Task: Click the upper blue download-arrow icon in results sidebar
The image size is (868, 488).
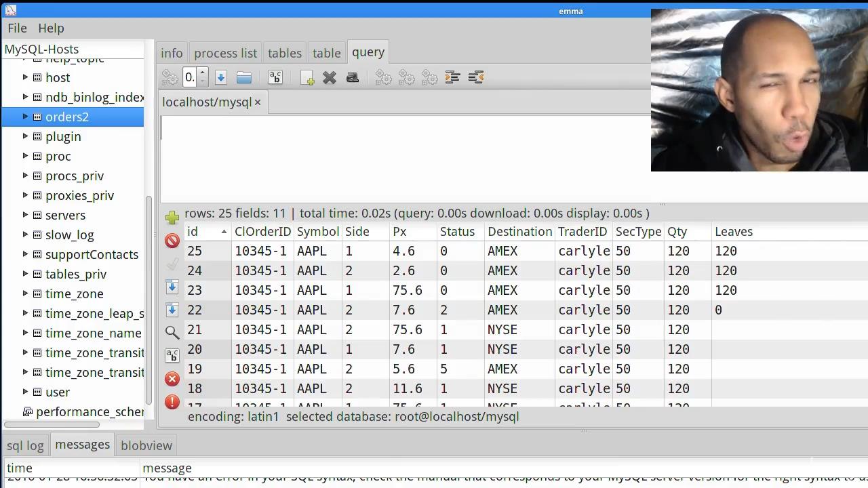Action: coord(172,287)
